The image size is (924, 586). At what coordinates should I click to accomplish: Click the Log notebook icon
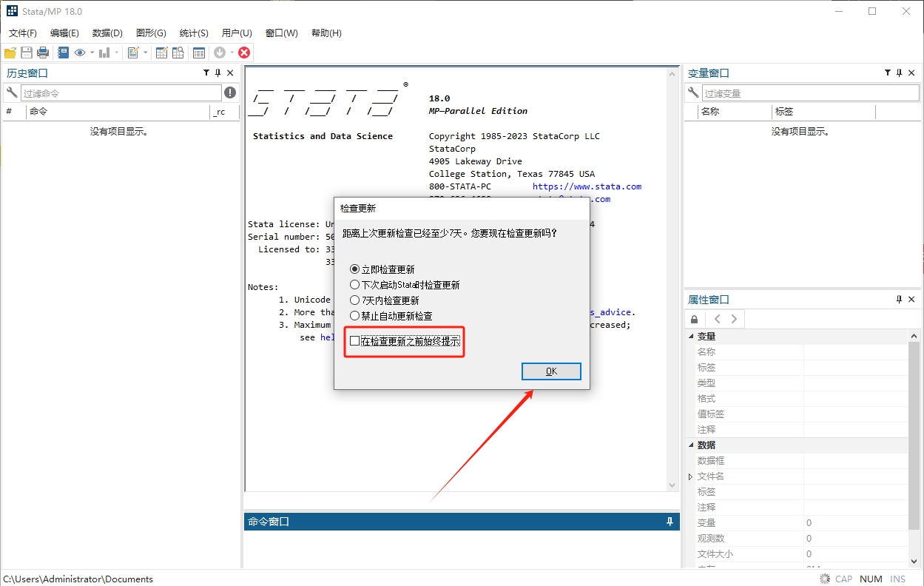pyautogui.click(x=63, y=53)
